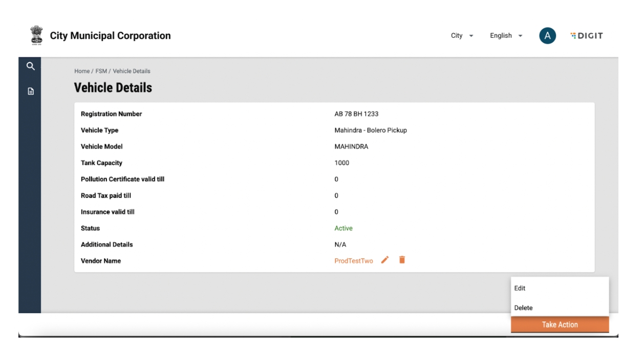
Task: Click the Vehicle Details breadcrumb item
Action: [132, 71]
